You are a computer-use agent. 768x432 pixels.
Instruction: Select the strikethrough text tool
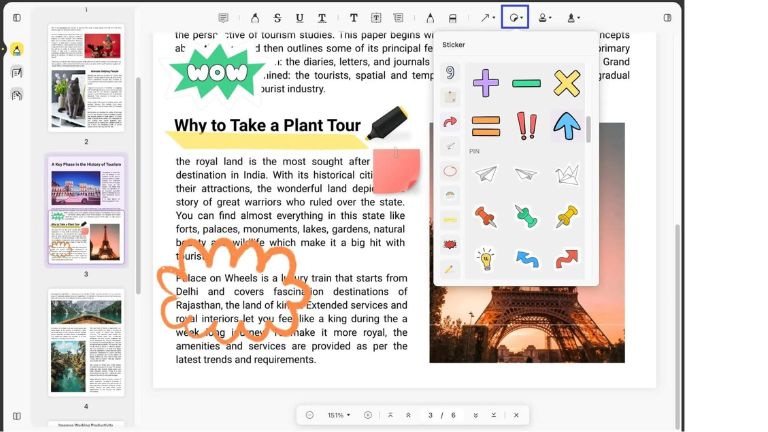point(277,18)
